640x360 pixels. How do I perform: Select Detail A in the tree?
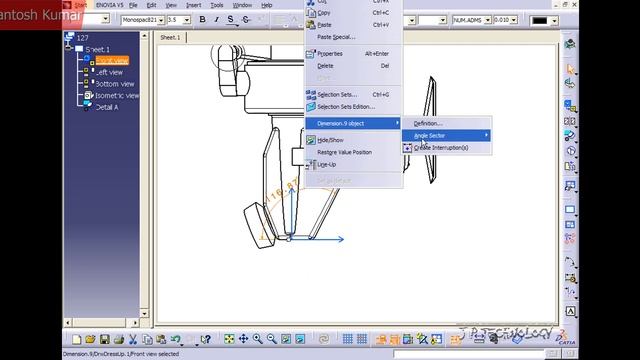(x=107, y=107)
